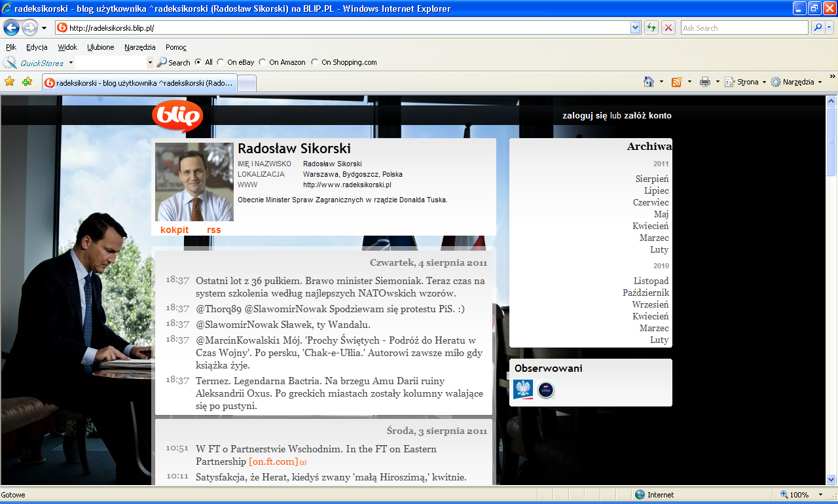The height and width of the screenshot is (504, 838).
Task: Open the rss link under profile photo
Action: coord(214,230)
